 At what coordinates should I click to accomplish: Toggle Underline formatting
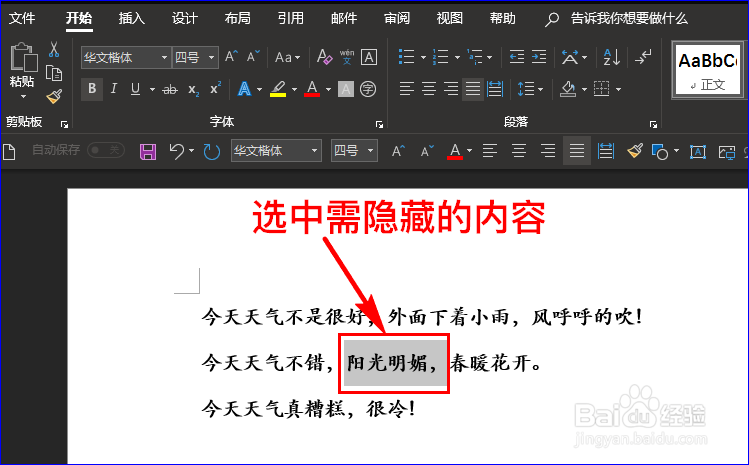click(135, 89)
